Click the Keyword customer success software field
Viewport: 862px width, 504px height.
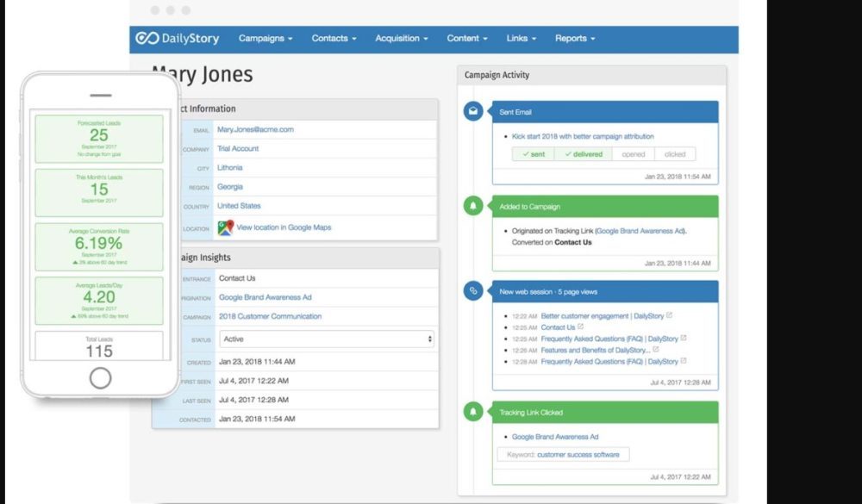pos(563,454)
